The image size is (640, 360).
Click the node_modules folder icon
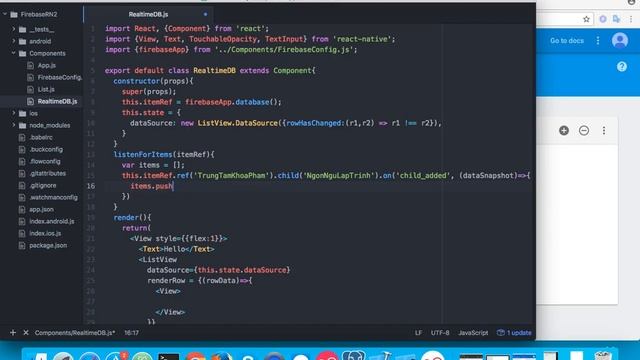pyautogui.click(x=22, y=125)
